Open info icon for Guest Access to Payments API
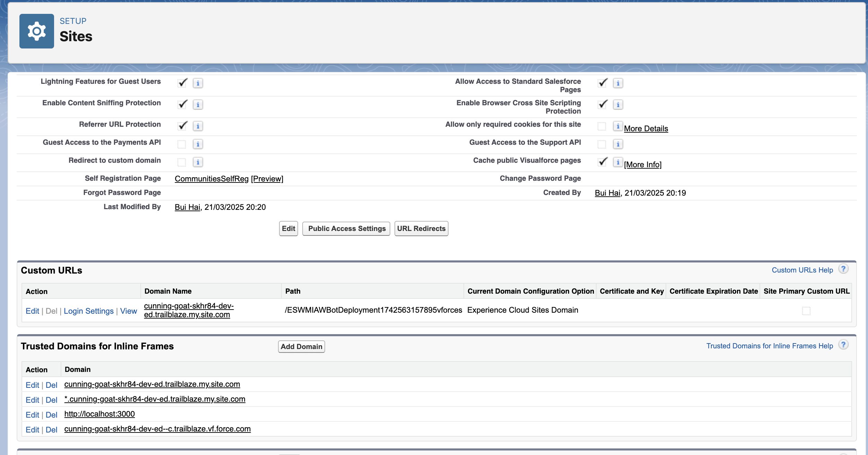The height and width of the screenshot is (455, 868). (198, 144)
